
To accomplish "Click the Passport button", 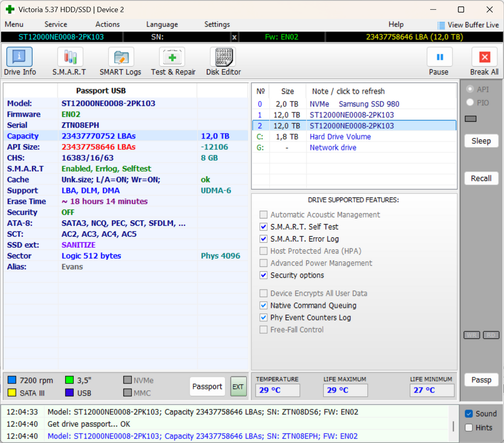I will pos(207,386).
